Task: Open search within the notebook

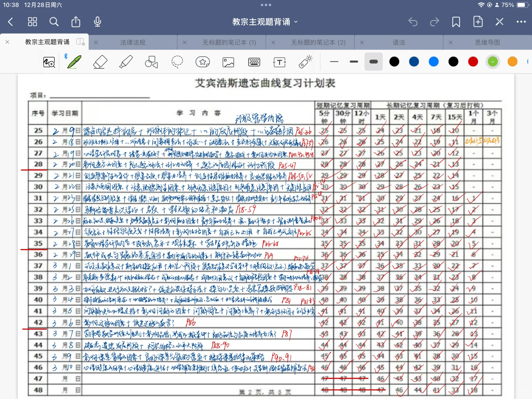Action: [54, 21]
